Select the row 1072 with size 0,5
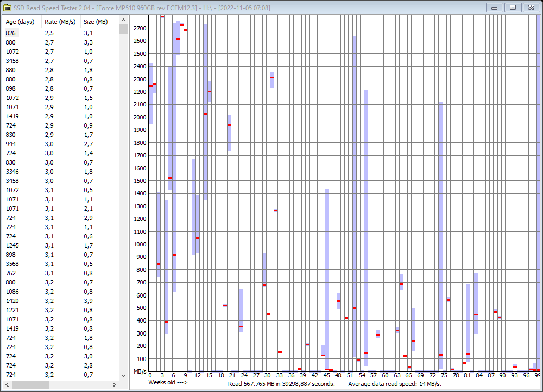The width and height of the screenshot is (543, 392). 61,190
